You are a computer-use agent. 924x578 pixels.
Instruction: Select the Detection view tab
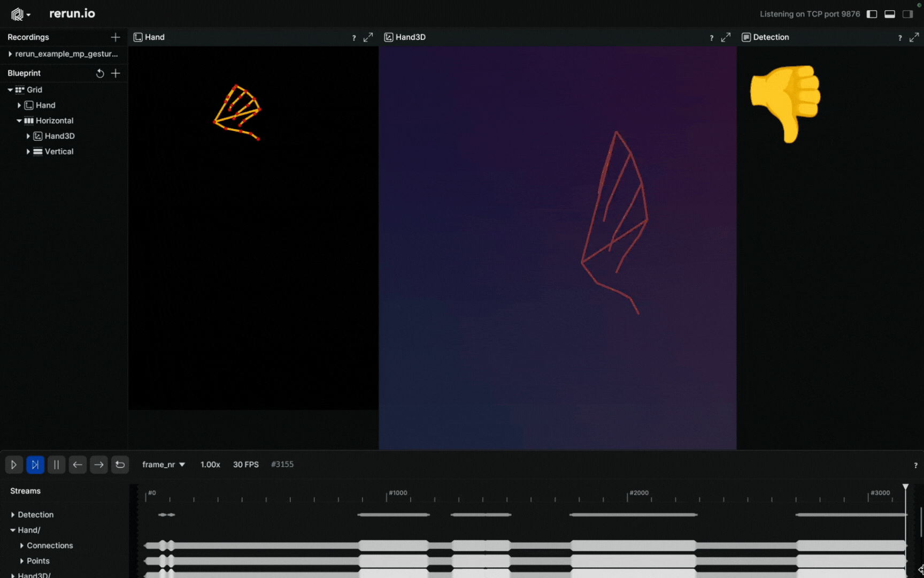770,37
